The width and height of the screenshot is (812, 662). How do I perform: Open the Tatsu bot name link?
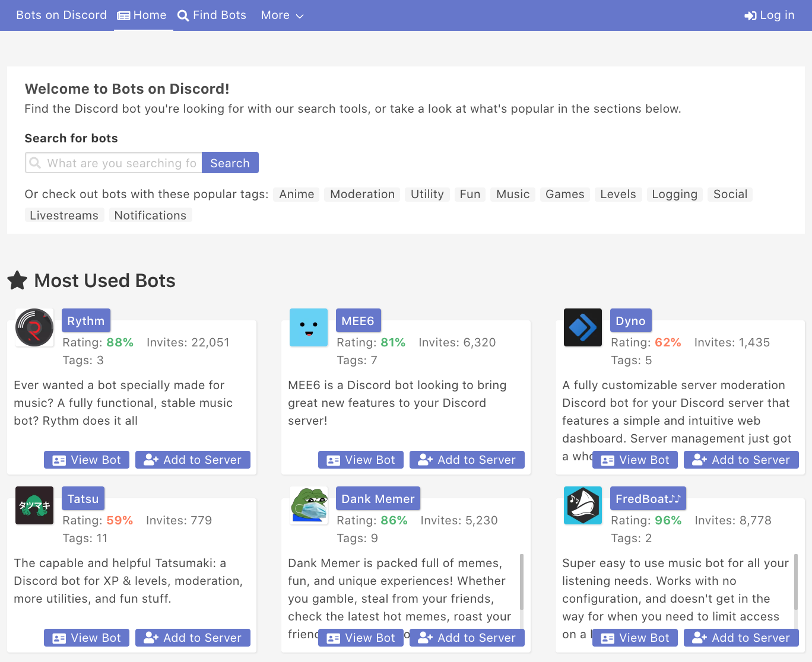83,499
